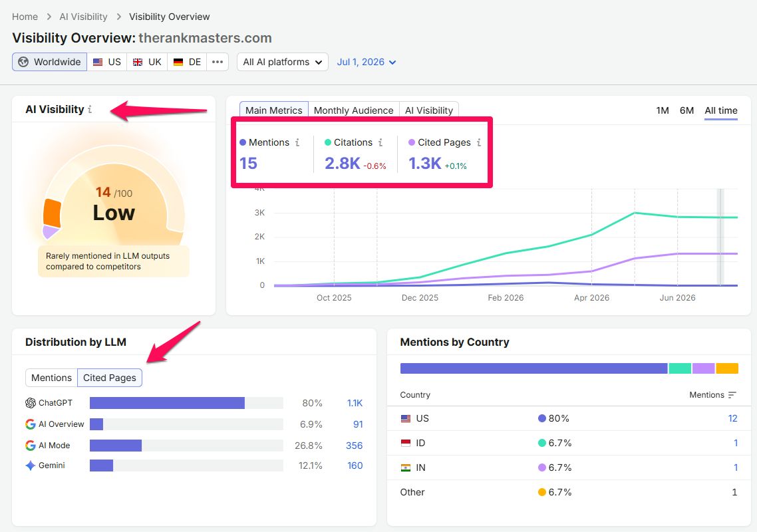Open the All AI platforms dropdown

point(283,62)
